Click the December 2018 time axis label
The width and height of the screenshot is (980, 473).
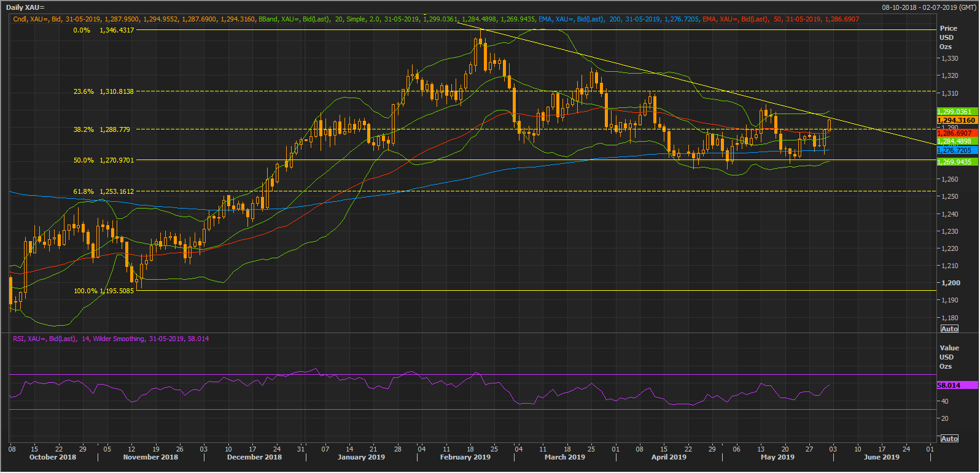pyautogui.click(x=254, y=457)
